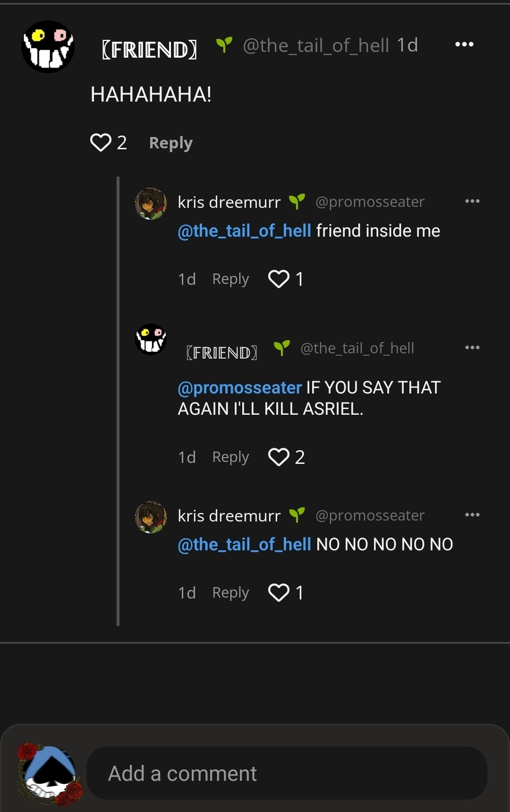
Task: Open more options for top [FRIEND] comment
Action: coord(464,44)
